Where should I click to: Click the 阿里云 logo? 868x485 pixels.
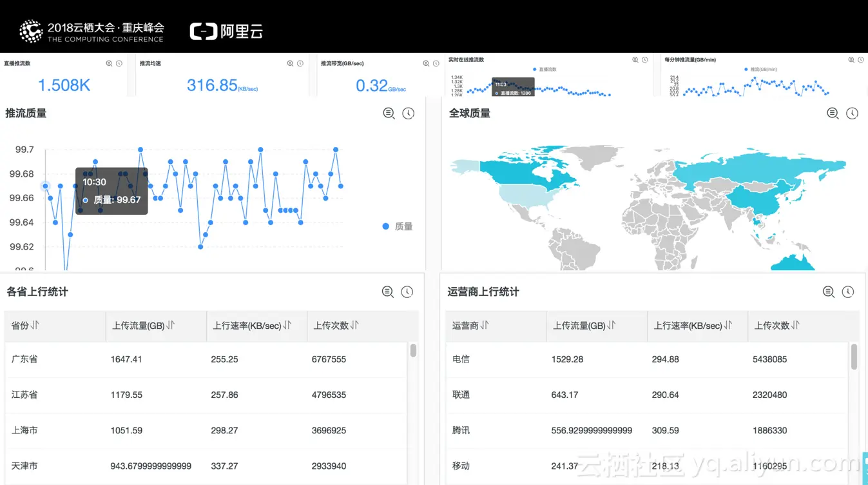point(226,31)
